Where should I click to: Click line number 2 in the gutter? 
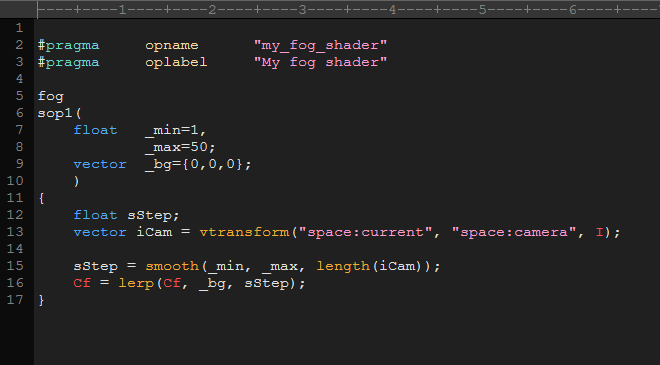19,45
